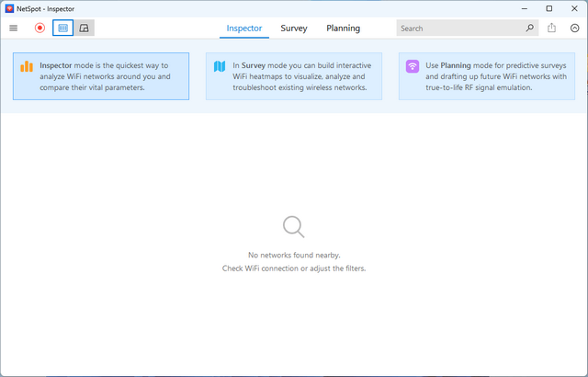The image size is (588, 377).
Task: Minimize the NetSpot window
Action: (x=525, y=8)
